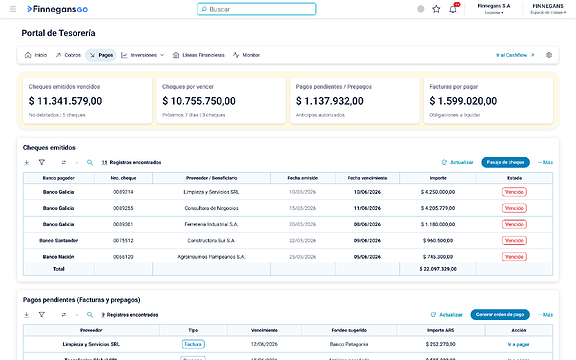Click the Inicio house icon

coord(28,55)
